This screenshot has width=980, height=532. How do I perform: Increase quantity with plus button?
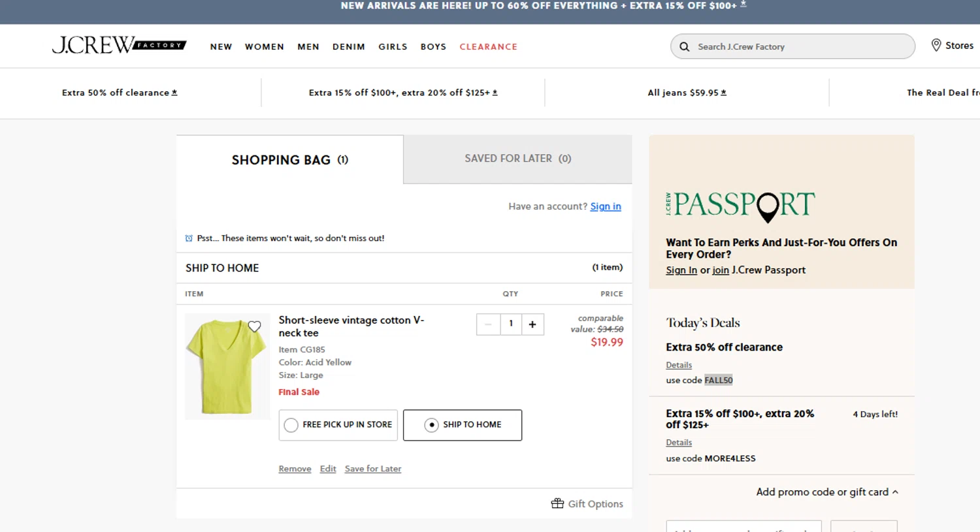point(532,324)
